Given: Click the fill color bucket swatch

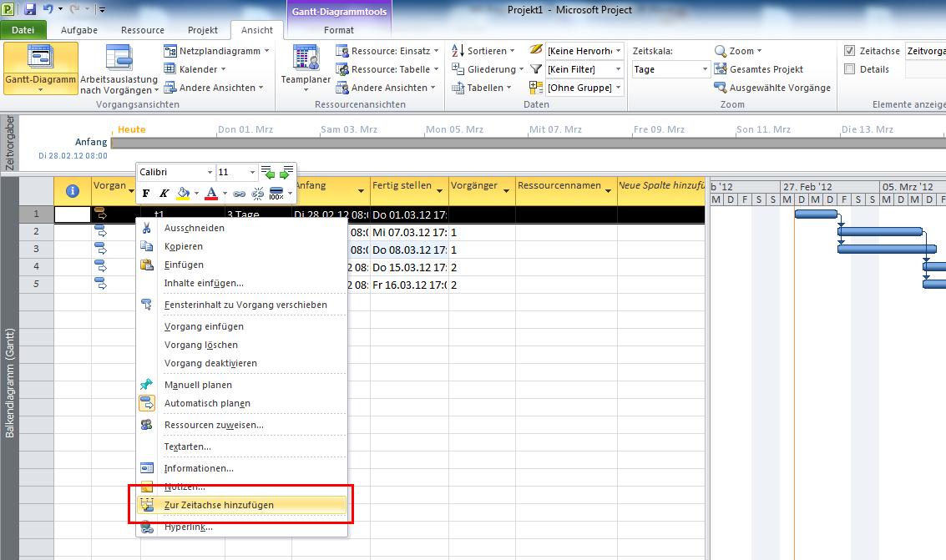Looking at the screenshot, I should 183,194.
